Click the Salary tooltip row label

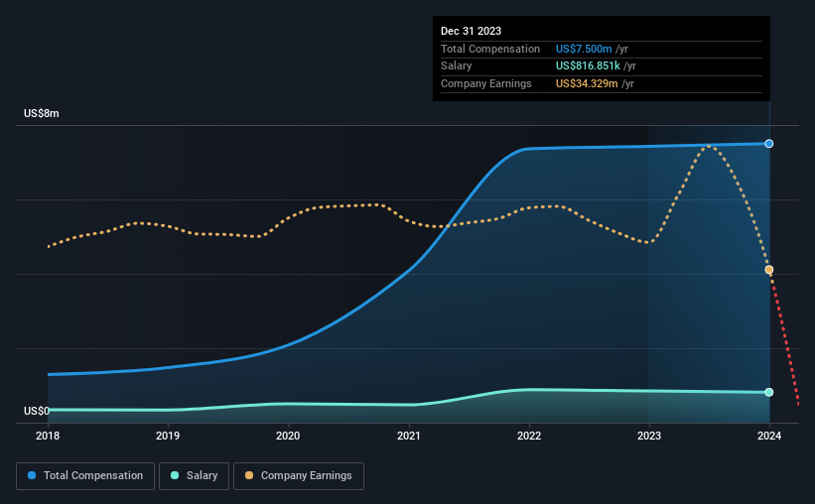(456, 66)
